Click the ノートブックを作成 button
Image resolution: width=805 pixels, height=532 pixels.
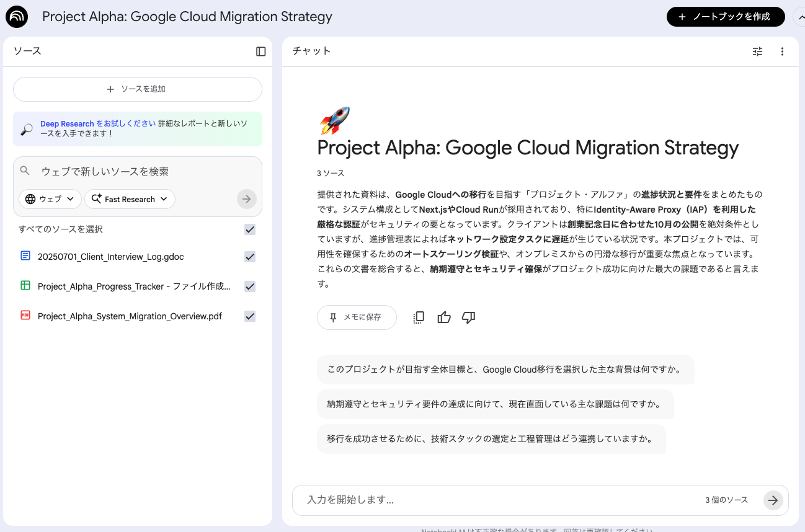725,17
